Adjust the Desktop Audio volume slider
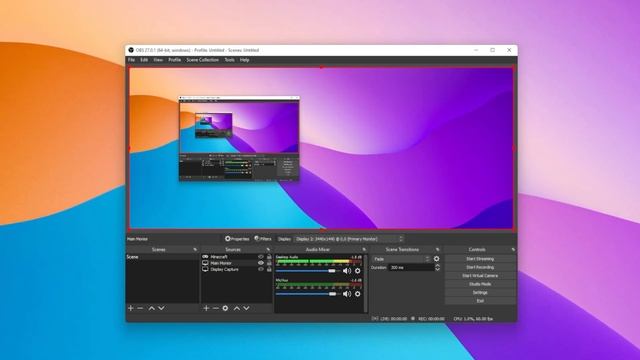 308,271
